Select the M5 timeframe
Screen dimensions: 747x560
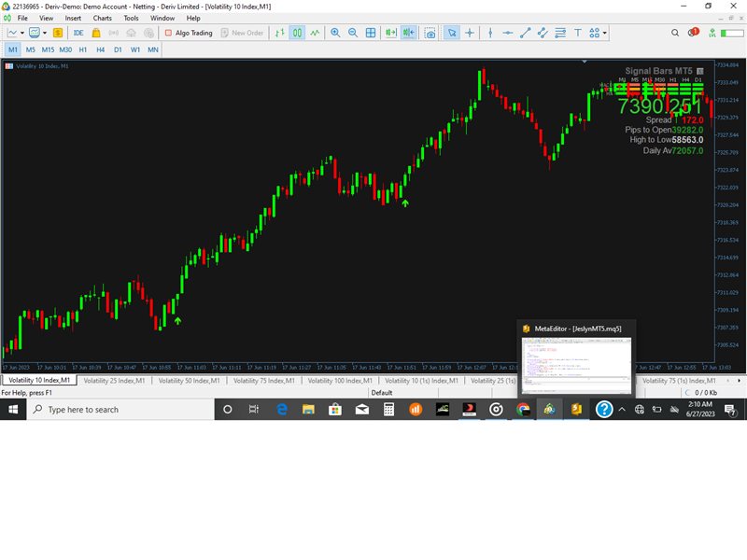(31, 49)
